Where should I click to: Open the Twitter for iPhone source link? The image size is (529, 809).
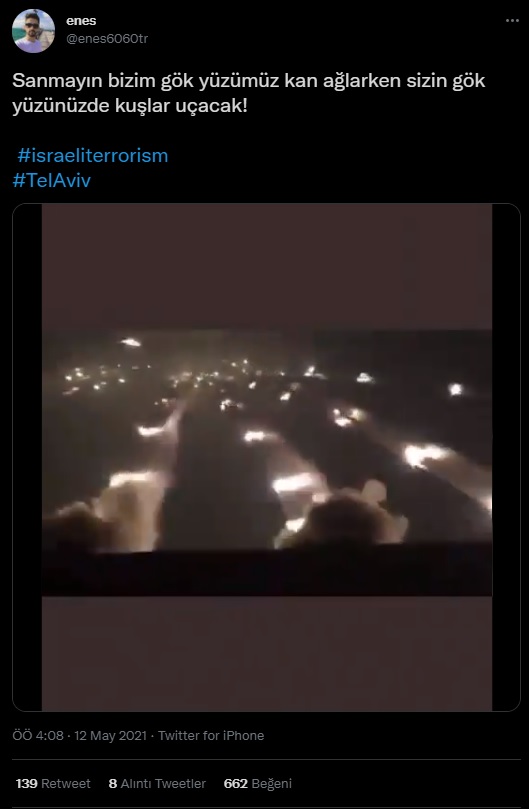[211, 736]
